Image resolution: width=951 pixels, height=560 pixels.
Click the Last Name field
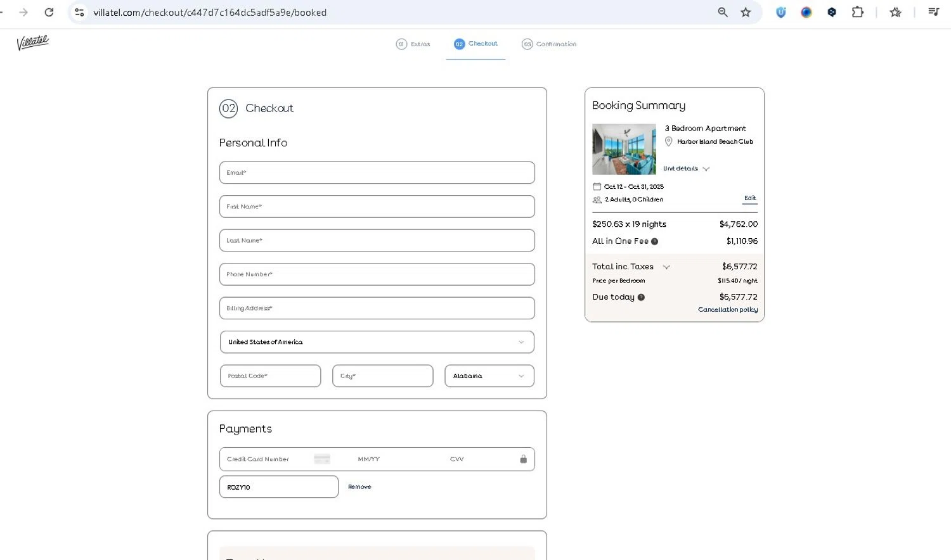(377, 241)
